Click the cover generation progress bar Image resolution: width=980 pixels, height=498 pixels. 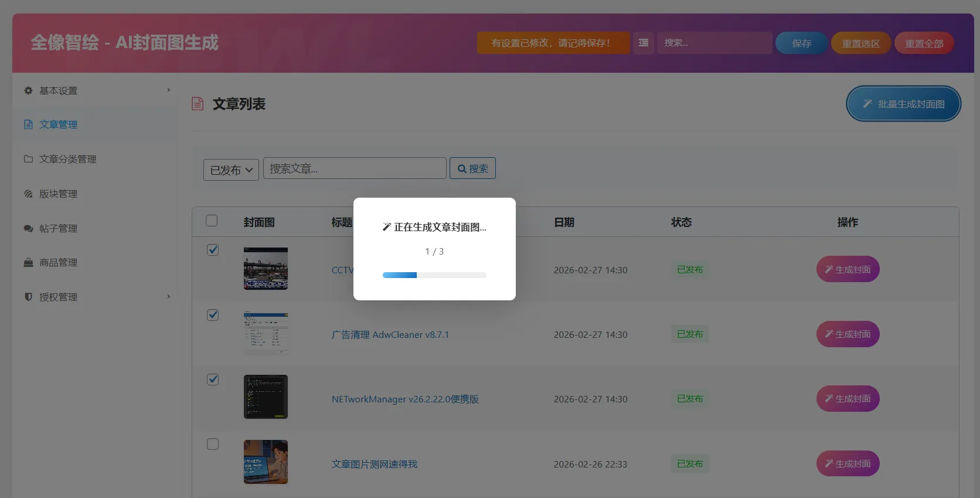click(x=434, y=275)
